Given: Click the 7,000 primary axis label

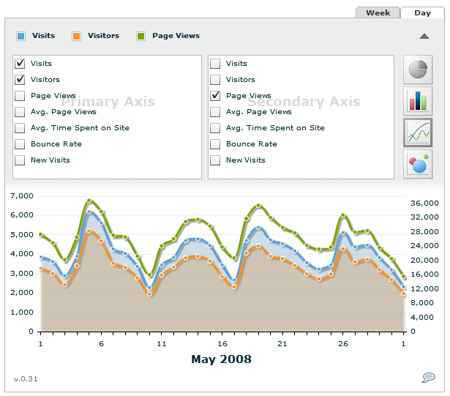Looking at the screenshot, I should click(22, 196).
